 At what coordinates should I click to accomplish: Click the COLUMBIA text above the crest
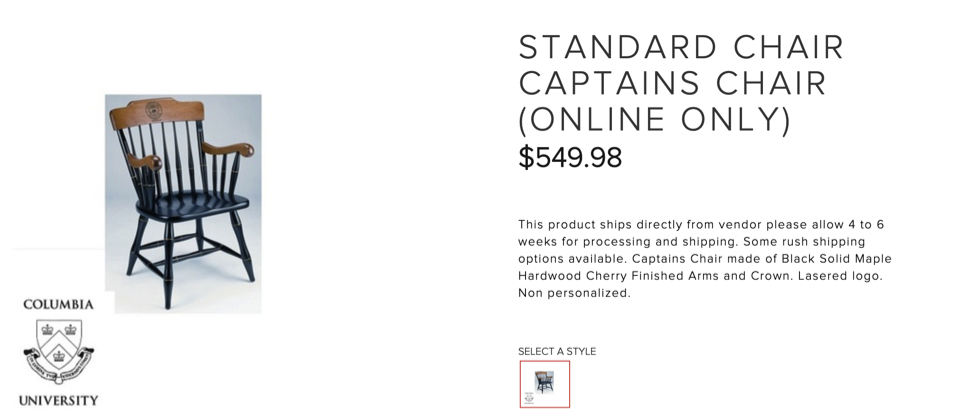pos(58,304)
